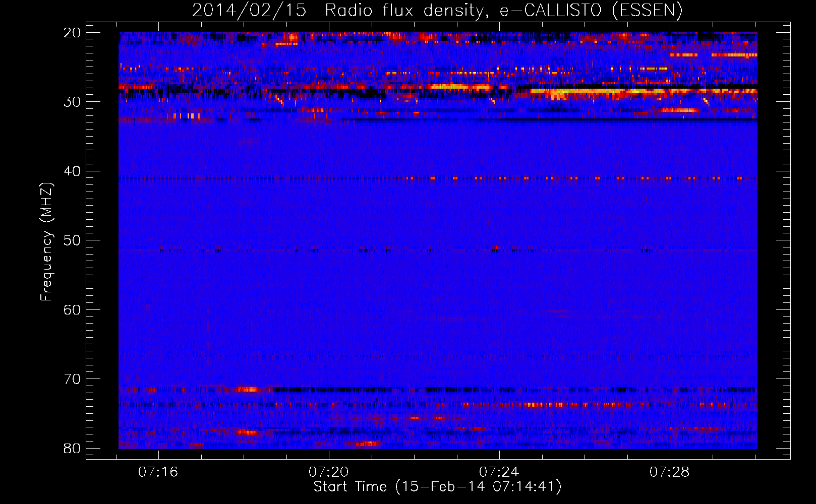Click the 80 frequency tick label
Viewport: 816px width, 504px height.
(x=72, y=449)
